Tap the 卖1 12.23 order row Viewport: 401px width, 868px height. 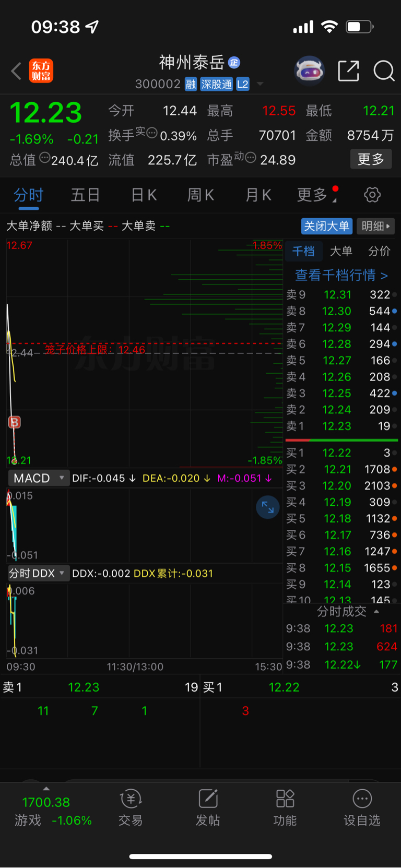click(341, 426)
